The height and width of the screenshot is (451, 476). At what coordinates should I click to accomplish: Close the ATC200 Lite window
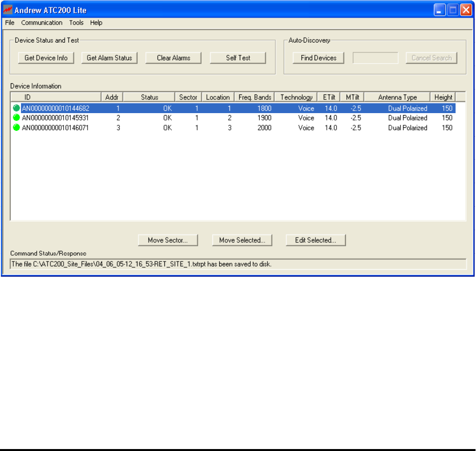(466, 10)
